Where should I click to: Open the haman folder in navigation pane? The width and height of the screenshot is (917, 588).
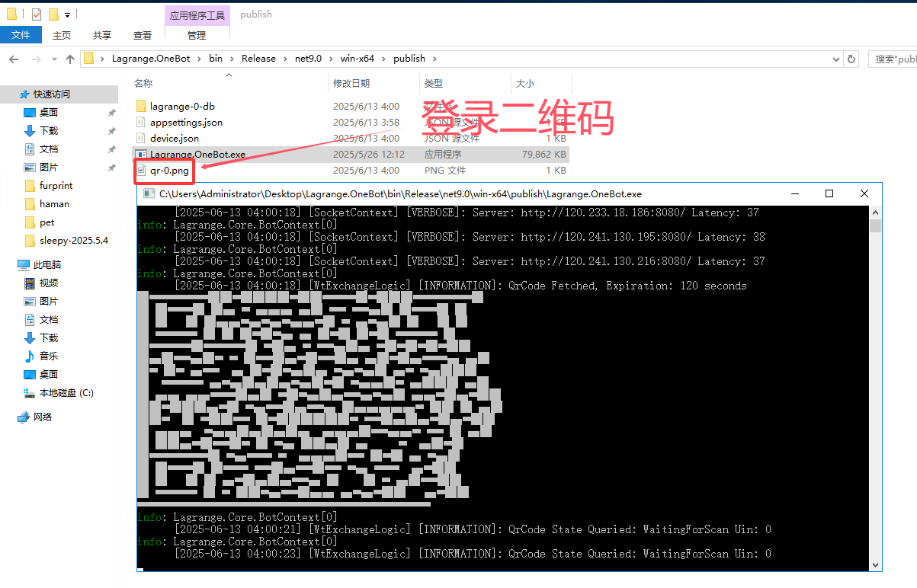tap(54, 204)
